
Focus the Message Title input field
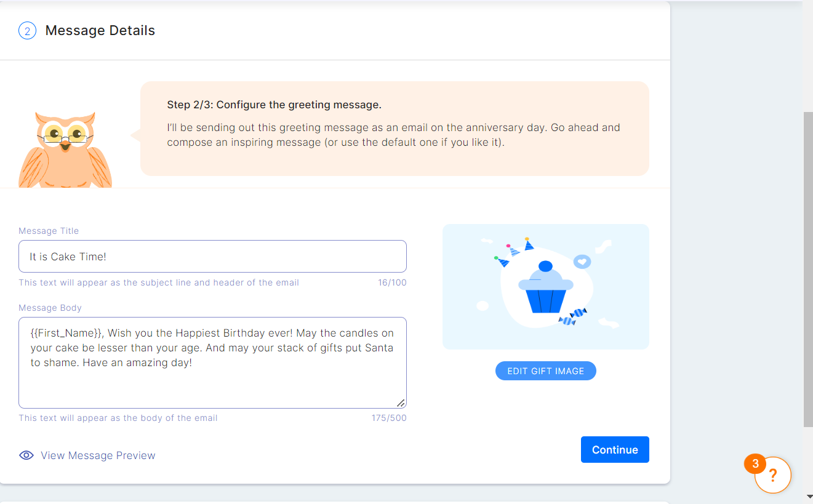pos(212,256)
